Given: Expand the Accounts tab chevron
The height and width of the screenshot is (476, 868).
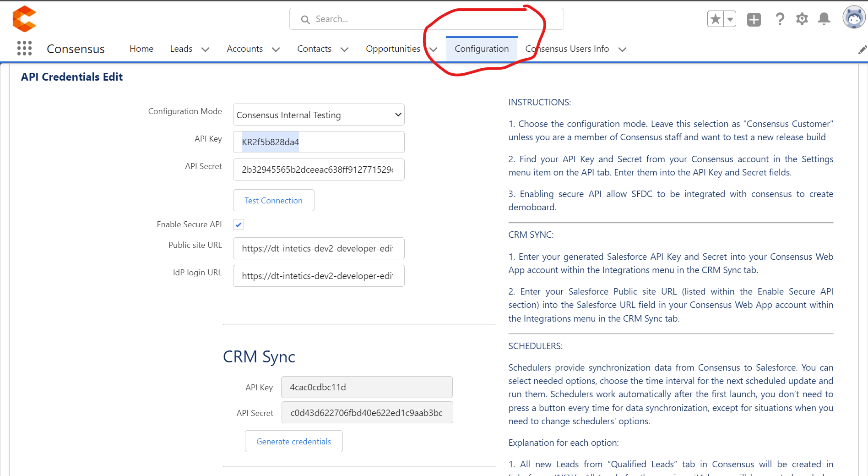Looking at the screenshot, I should pyautogui.click(x=276, y=49).
